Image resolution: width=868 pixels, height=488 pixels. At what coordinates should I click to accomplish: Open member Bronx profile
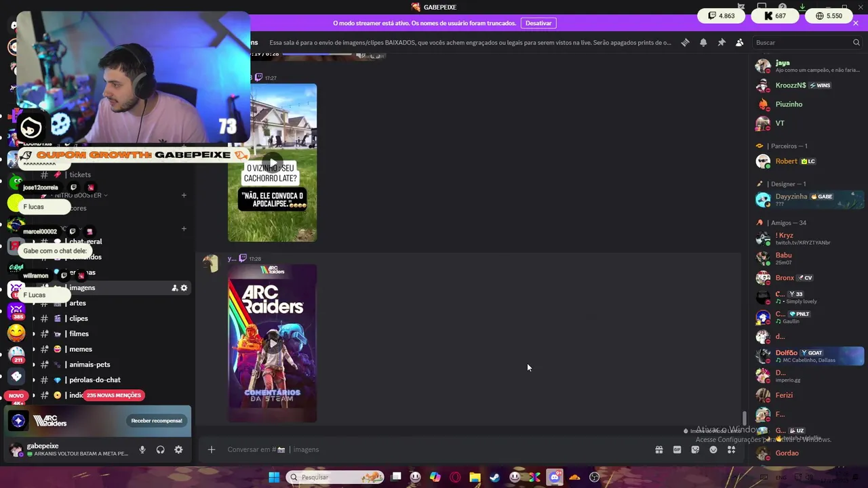point(809,278)
